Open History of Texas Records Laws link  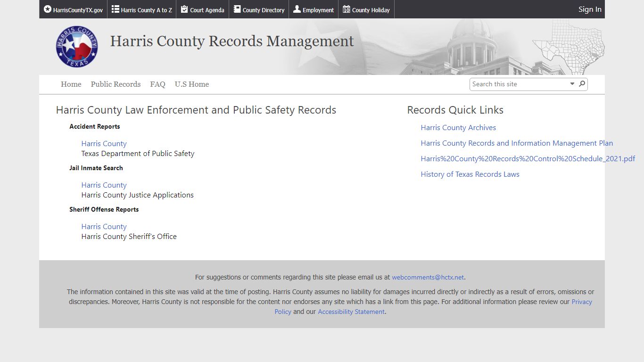point(470,174)
